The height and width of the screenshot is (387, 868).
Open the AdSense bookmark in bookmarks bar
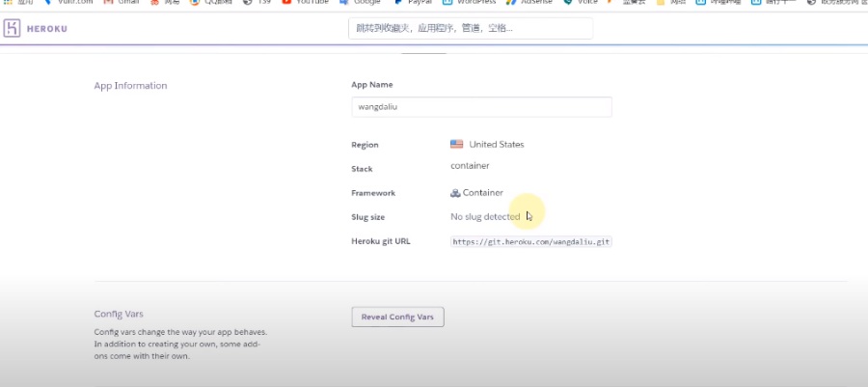click(x=529, y=2)
